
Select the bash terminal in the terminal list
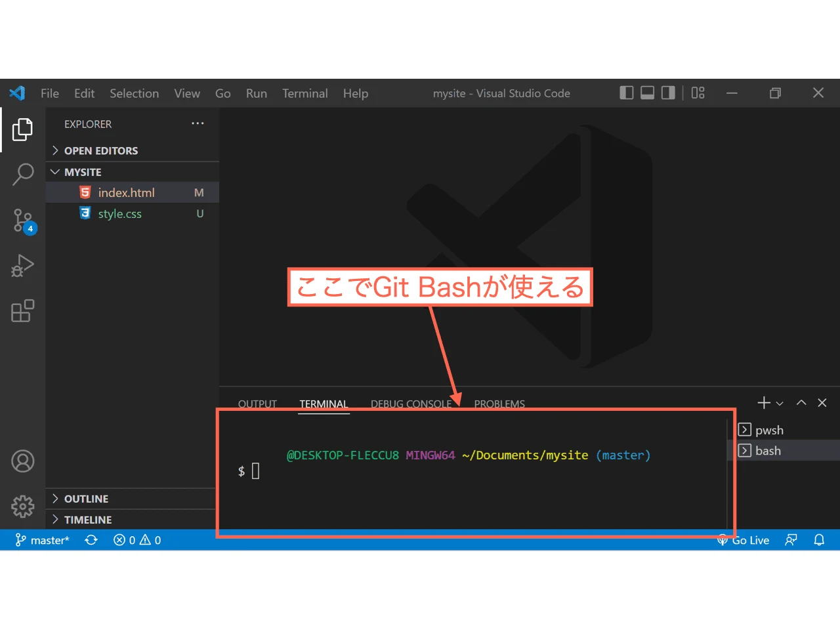pyautogui.click(x=768, y=450)
